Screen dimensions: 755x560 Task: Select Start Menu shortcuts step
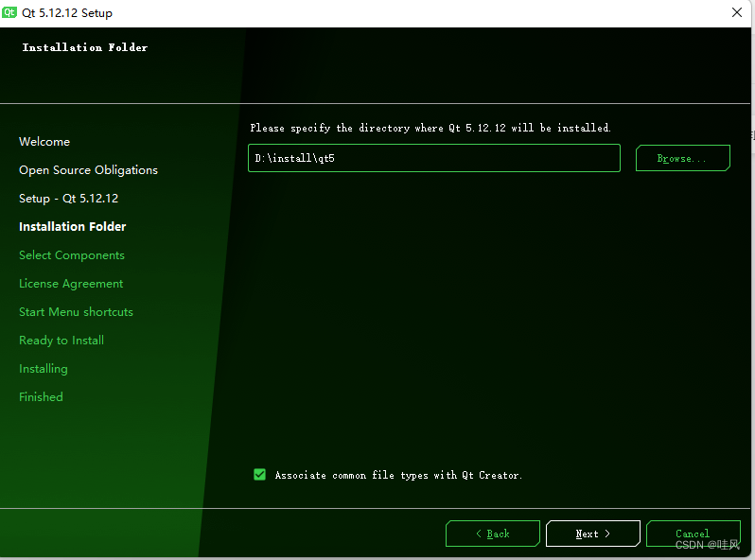[76, 312]
